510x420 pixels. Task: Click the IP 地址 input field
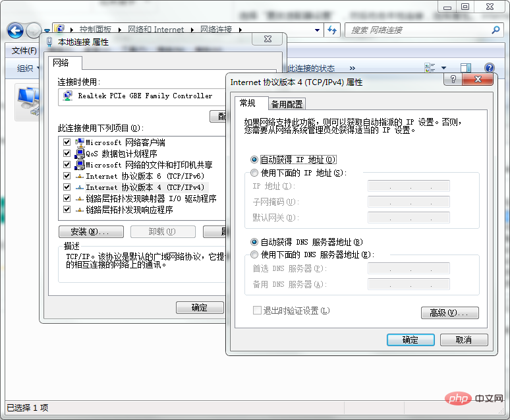pos(409,186)
